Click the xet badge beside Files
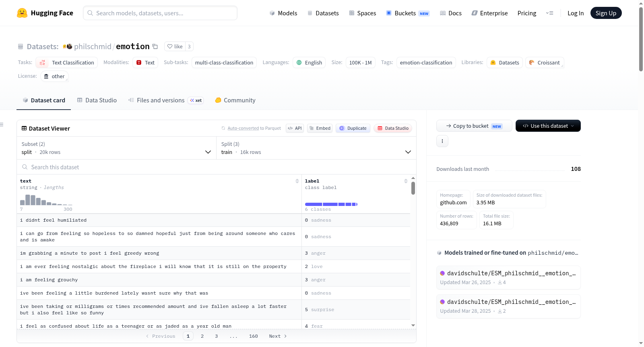The width and height of the screenshot is (644, 347). (x=196, y=100)
